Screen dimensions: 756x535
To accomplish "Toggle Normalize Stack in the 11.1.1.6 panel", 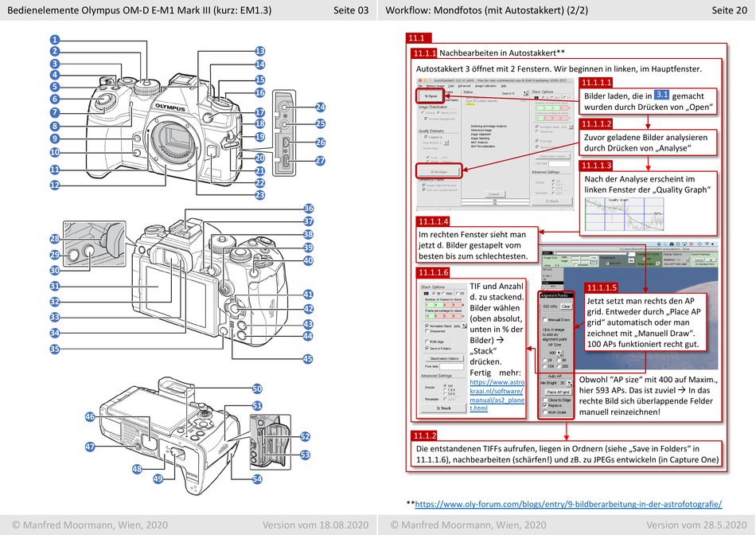I will [x=427, y=326].
